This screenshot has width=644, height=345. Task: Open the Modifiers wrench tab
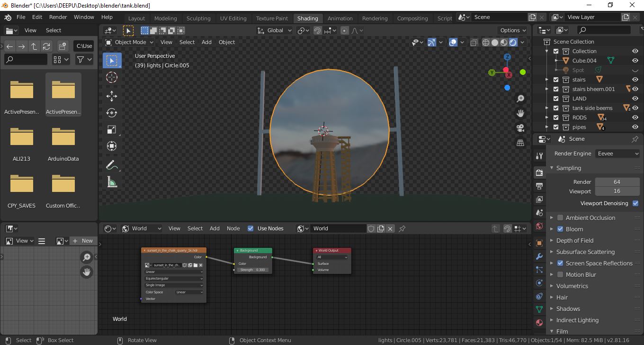coord(539,256)
